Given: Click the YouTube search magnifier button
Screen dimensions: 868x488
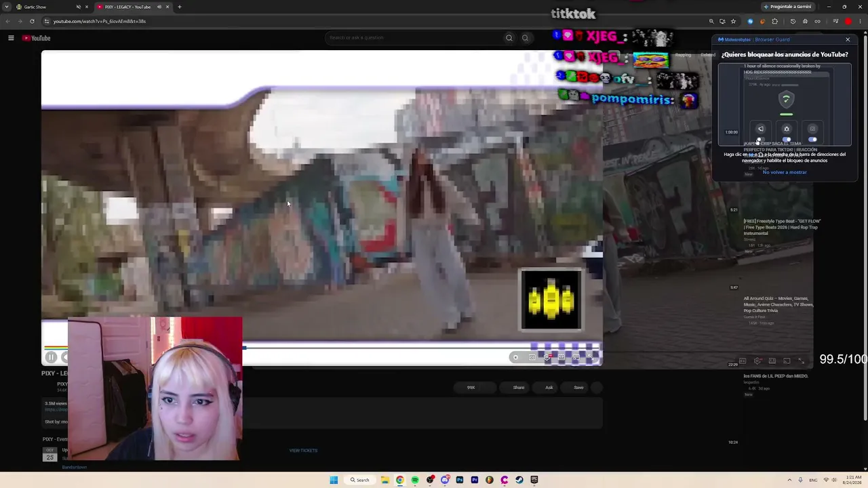Looking at the screenshot, I should coord(509,38).
